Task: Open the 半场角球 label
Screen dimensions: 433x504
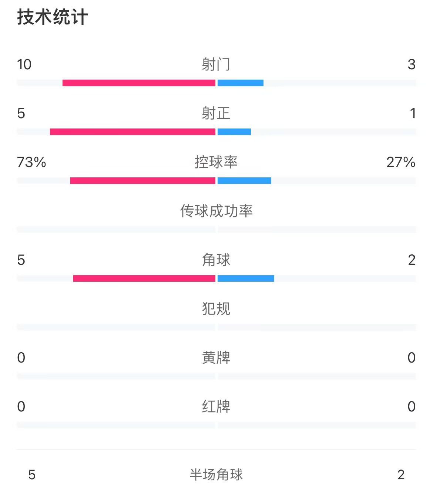Action: 216,474
